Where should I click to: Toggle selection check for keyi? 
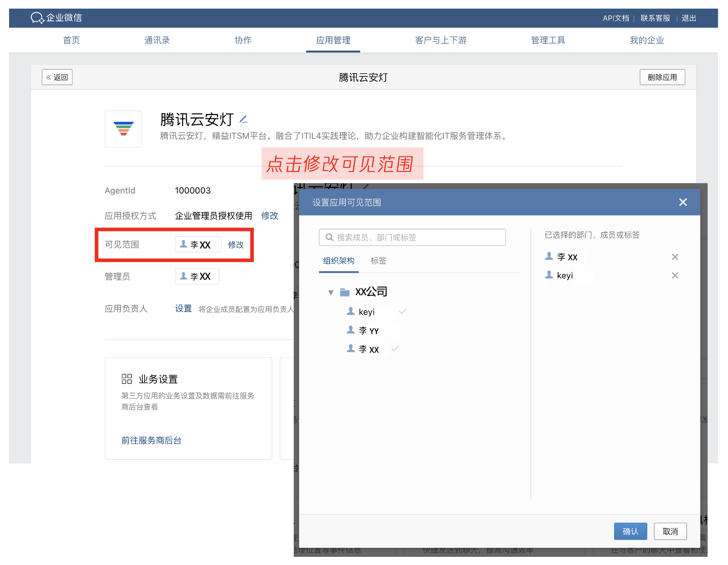(x=403, y=312)
